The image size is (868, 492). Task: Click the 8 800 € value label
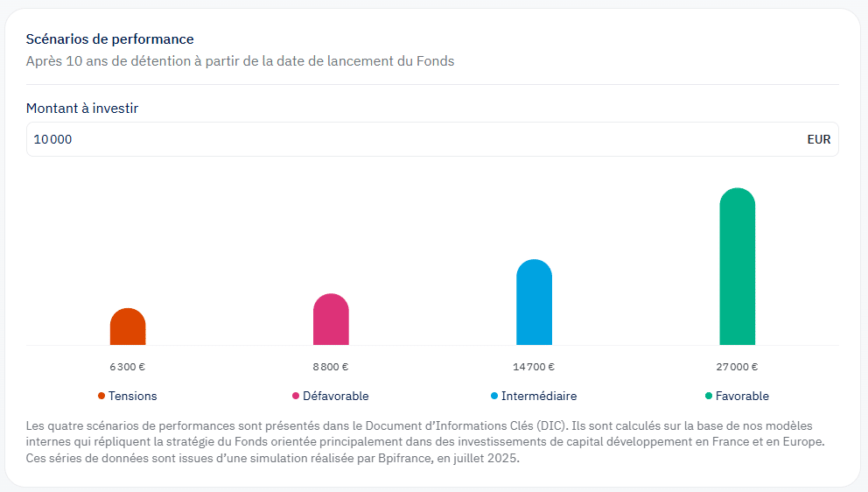(331, 367)
